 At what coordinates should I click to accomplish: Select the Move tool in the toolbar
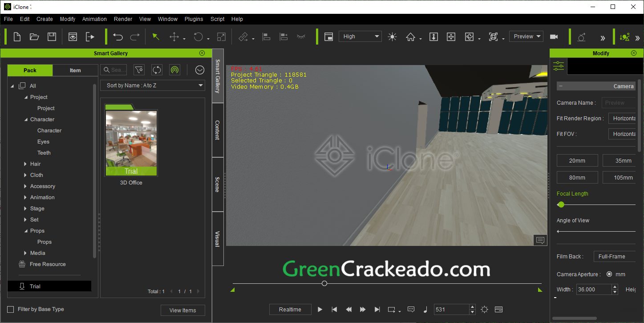point(174,37)
